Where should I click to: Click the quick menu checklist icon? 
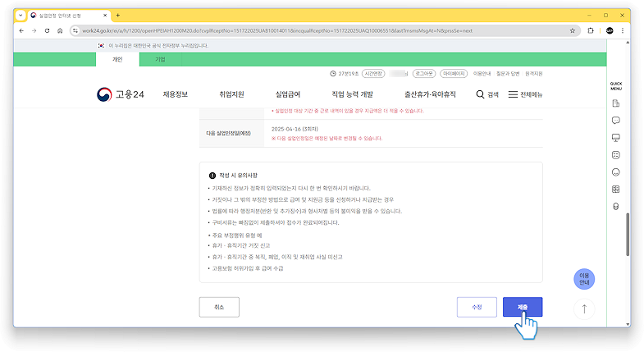click(x=615, y=155)
